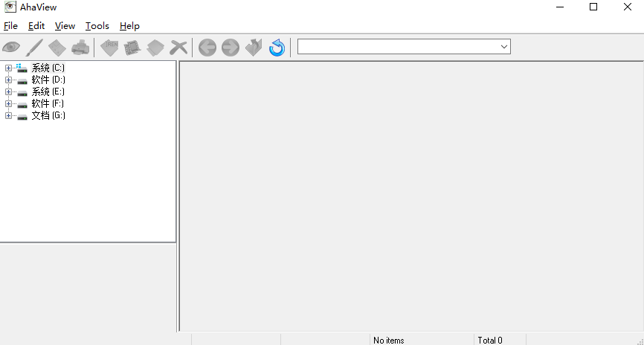Click AhaView app icon in title bar
644x345 pixels.
10,7
